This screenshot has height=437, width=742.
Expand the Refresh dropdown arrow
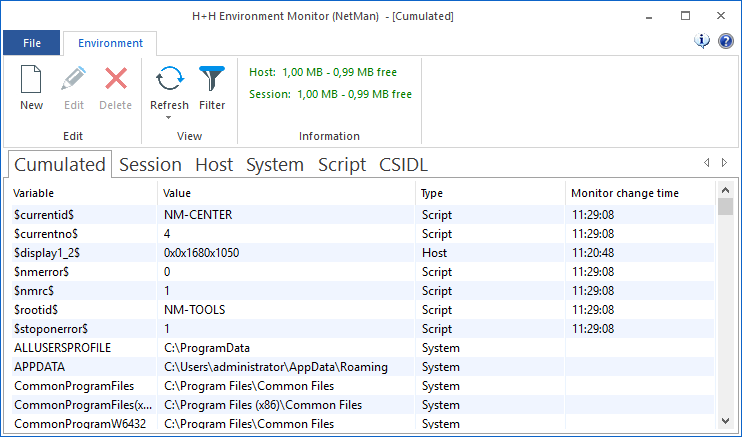[169, 118]
